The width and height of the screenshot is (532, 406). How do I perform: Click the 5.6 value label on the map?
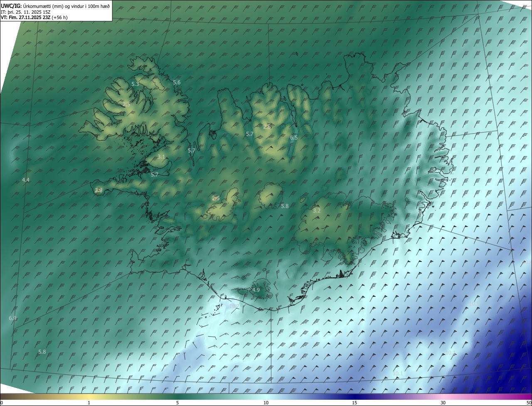click(177, 82)
